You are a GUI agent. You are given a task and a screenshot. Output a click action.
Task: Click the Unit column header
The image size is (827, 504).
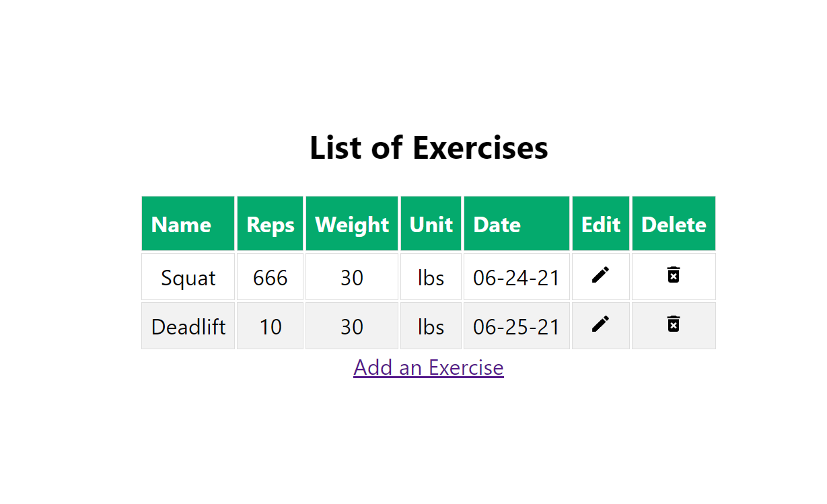tap(431, 224)
